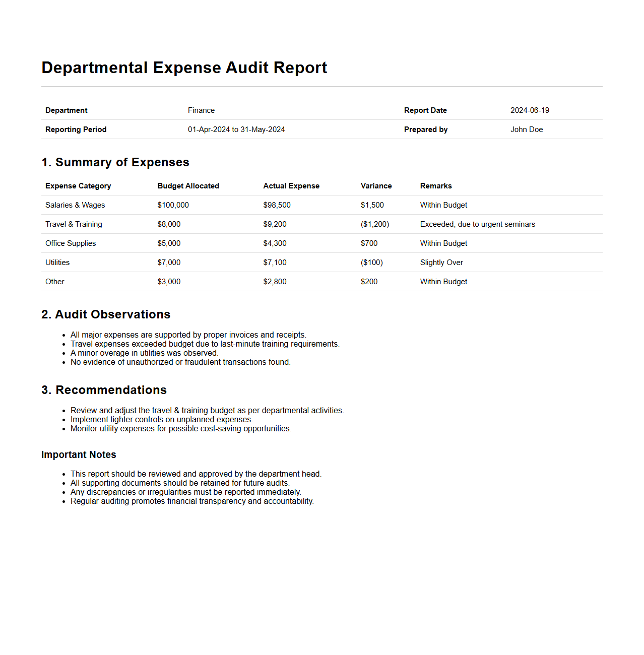Click the Actual Expense column header
The image size is (644, 655).
[291, 186]
